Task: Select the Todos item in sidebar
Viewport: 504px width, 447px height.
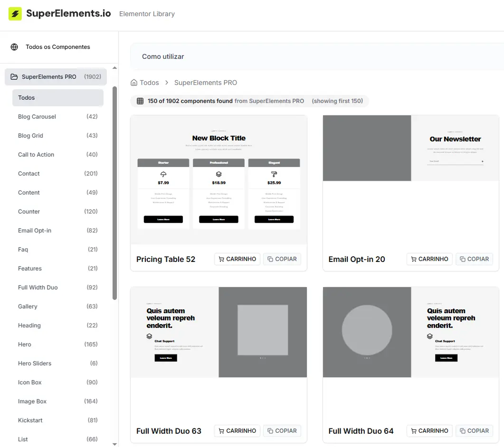Action: (57, 98)
